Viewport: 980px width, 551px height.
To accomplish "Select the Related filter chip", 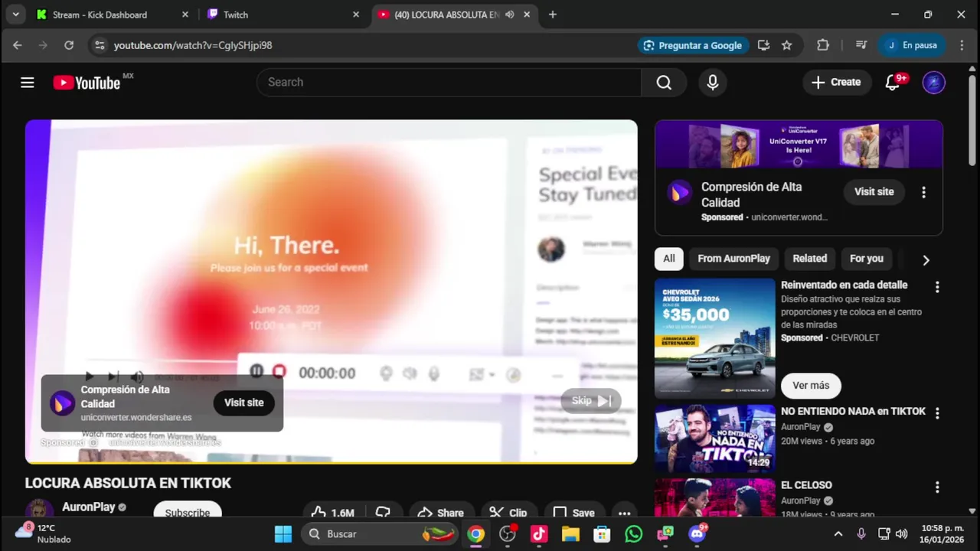I will pyautogui.click(x=809, y=259).
